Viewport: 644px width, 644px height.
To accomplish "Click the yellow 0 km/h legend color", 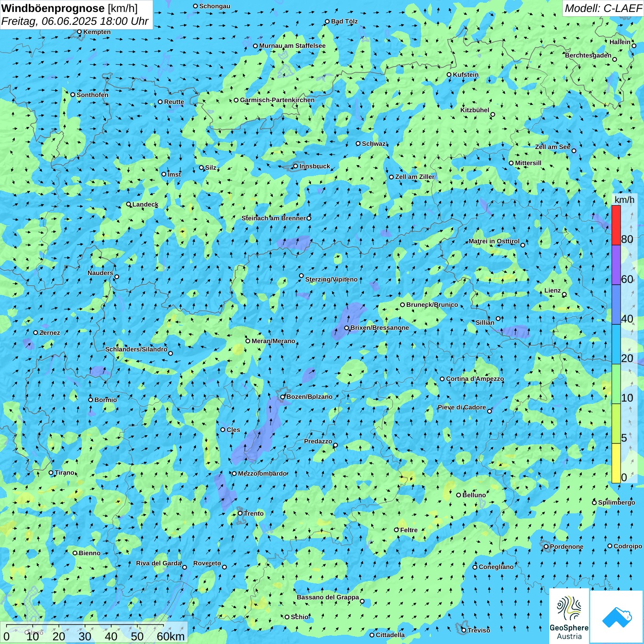I will [x=616, y=463].
